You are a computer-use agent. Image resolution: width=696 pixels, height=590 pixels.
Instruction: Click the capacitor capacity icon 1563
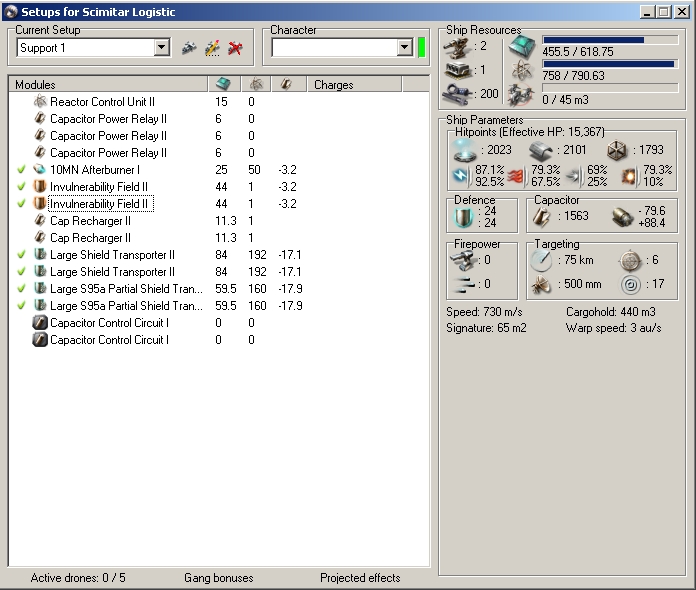tap(542, 217)
